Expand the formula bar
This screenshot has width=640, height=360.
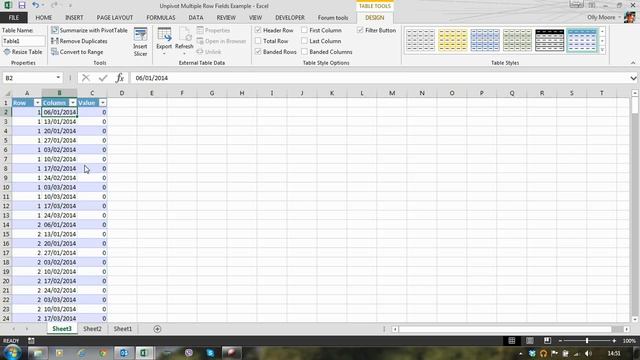pyautogui.click(x=633, y=78)
